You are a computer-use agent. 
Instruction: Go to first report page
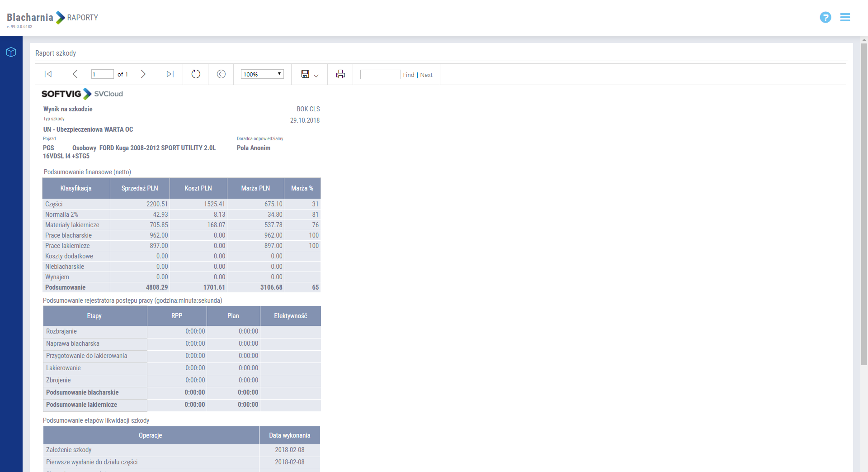[48, 74]
